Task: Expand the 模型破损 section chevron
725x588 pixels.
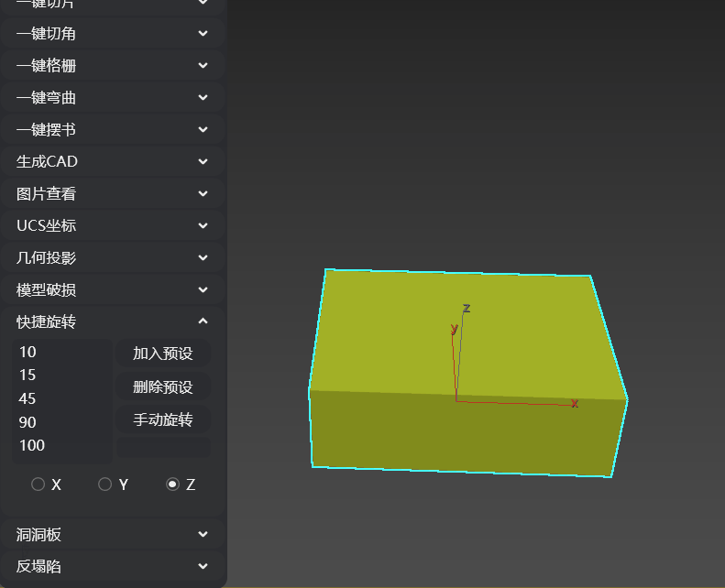Action: tap(203, 289)
